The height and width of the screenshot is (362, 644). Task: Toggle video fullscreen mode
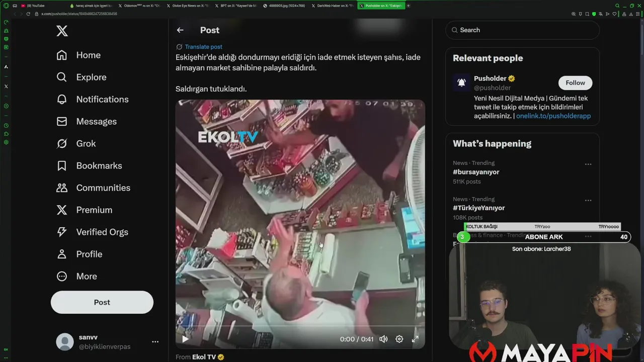click(415, 339)
